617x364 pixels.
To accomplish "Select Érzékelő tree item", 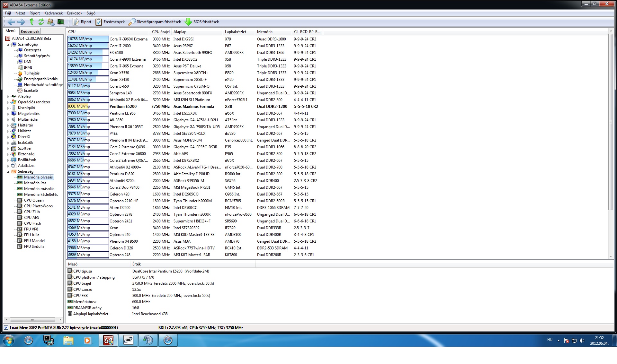I will click(31, 91).
